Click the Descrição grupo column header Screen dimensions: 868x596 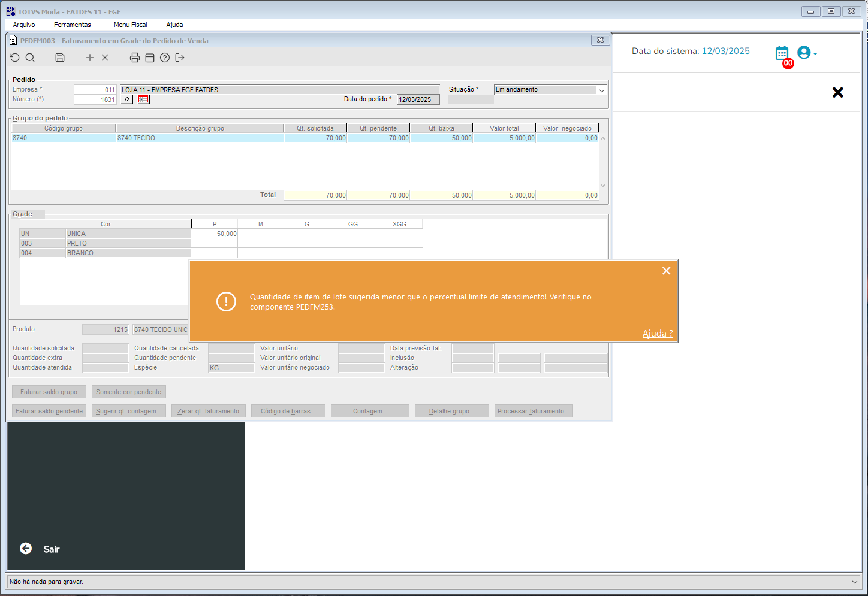200,128
